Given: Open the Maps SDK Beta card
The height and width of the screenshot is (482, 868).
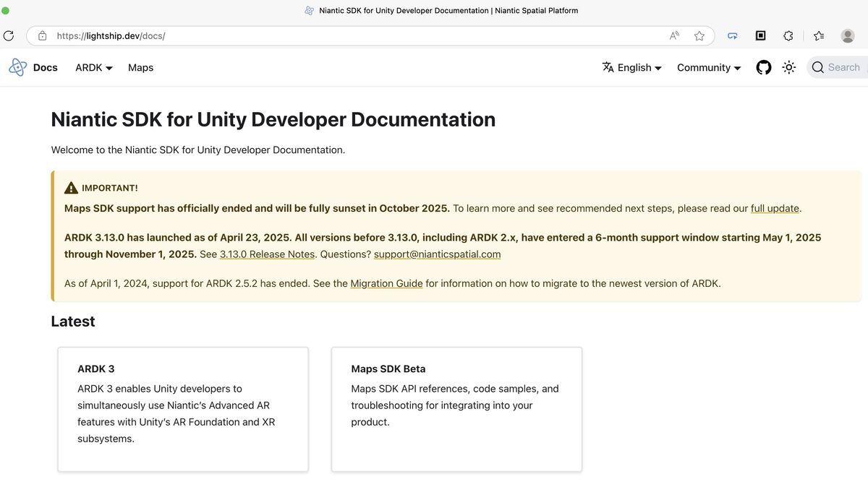Looking at the screenshot, I should click(x=456, y=409).
